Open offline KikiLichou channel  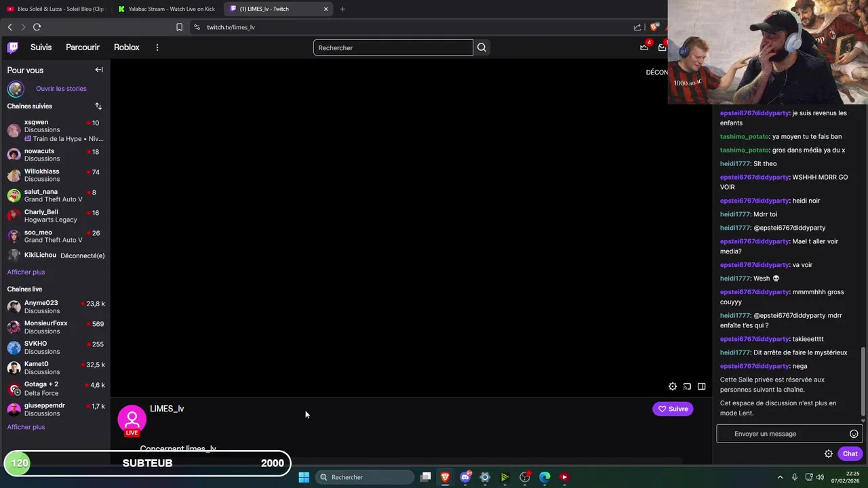55,256
